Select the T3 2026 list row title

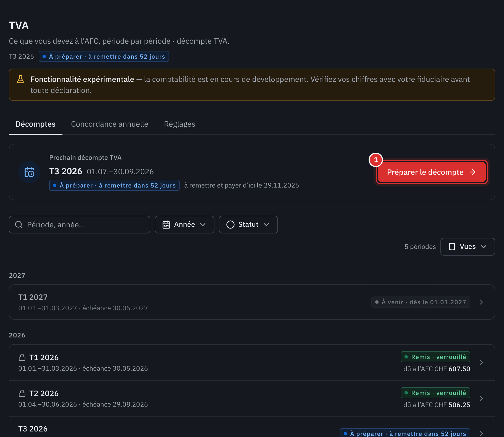(33, 429)
